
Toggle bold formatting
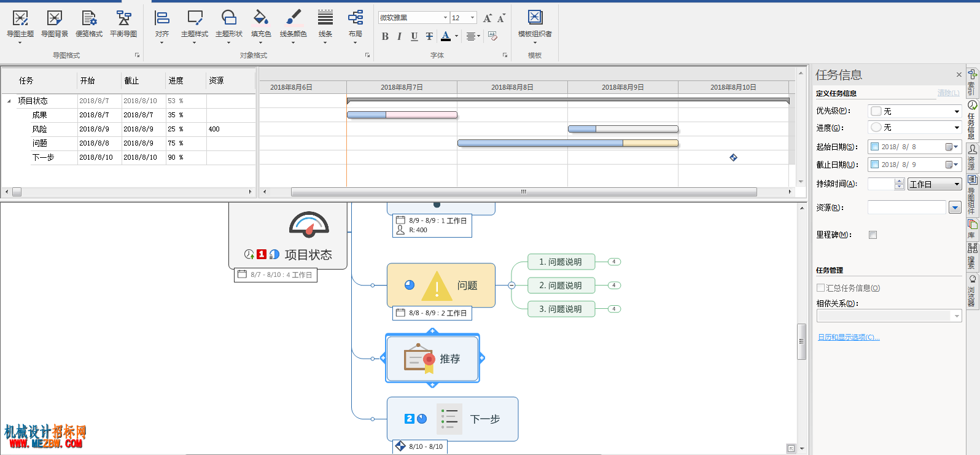(385, 36)
